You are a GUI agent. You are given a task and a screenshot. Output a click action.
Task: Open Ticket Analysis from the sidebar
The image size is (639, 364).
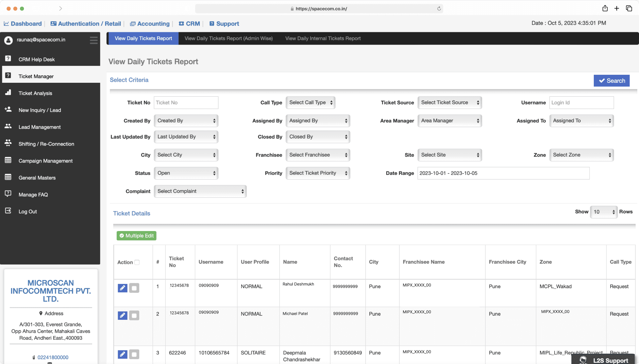coord(35,93)
